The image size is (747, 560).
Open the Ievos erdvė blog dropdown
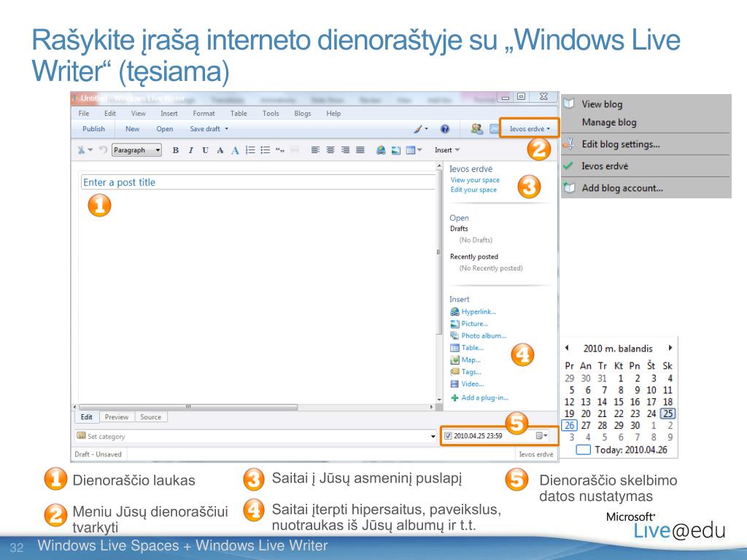[530, 128]
